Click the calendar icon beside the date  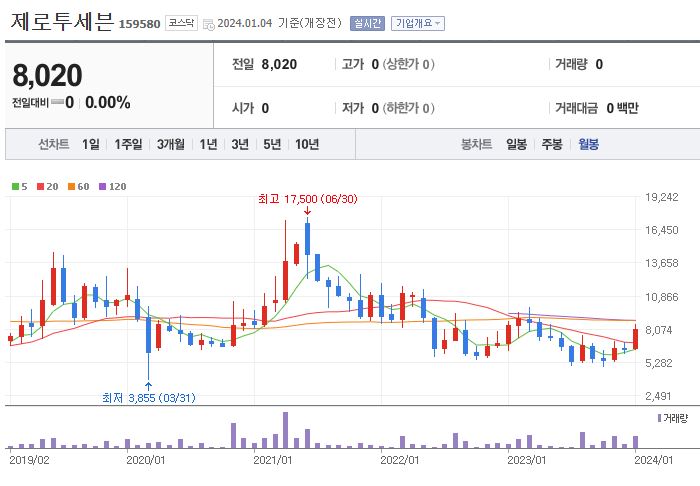(x=208, y=24)
